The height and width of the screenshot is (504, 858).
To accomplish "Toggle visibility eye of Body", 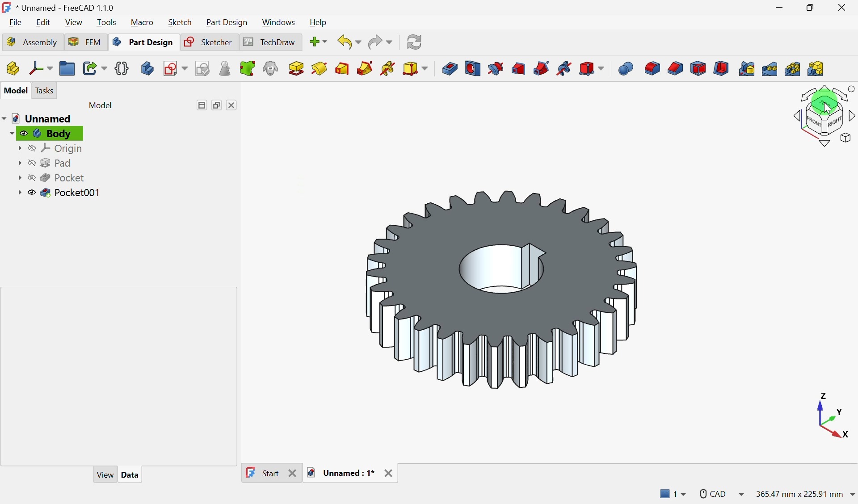I will pyautogui.click(x=24, y=134).
